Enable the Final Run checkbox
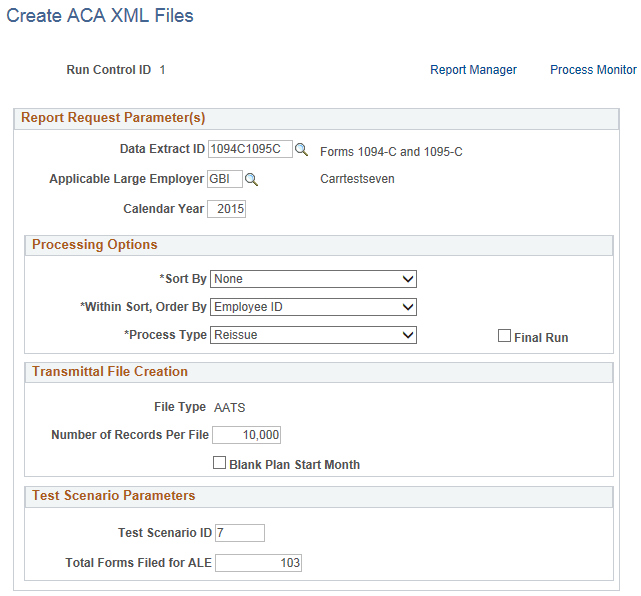The height and width of the screenshot is (596, 641). click(x=505, y=336)
